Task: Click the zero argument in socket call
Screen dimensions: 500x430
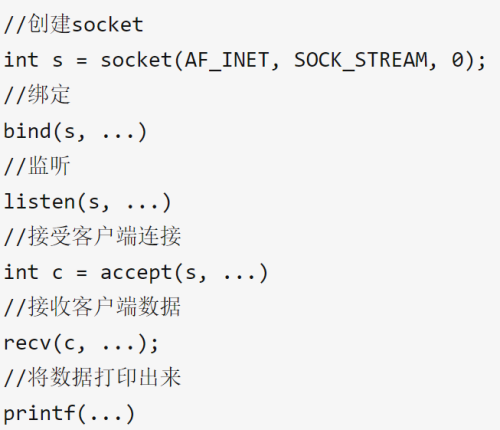Action: (458, 60)
